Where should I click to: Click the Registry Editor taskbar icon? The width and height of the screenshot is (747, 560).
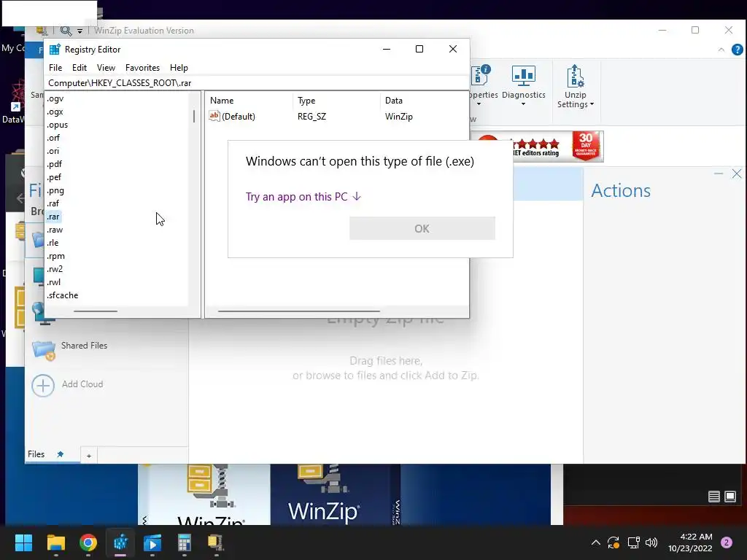click(x=120, y=542)
